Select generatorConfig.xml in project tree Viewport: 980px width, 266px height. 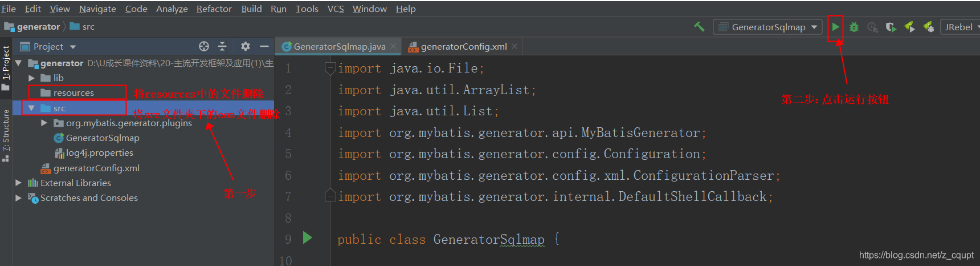(x=90, y=168)
